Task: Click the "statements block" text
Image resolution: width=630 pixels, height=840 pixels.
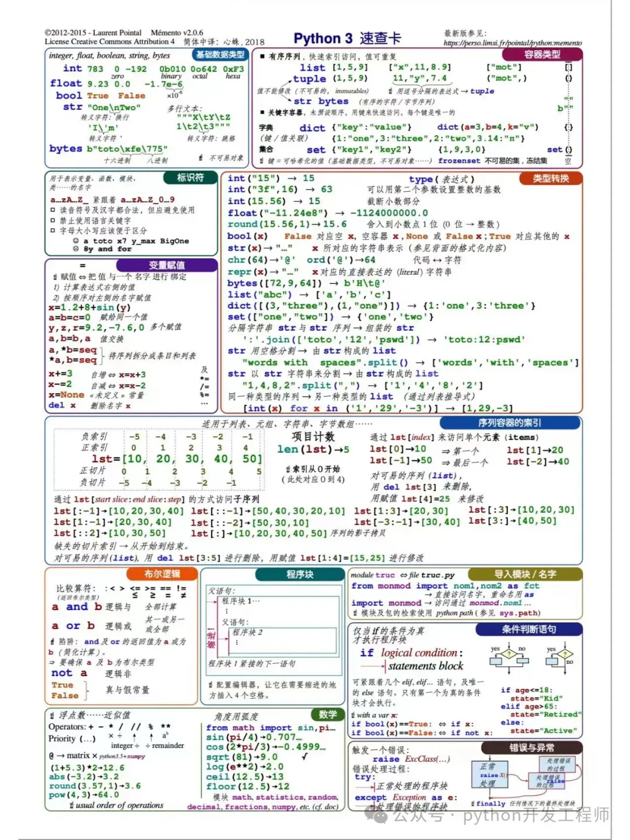Action: 426,666
